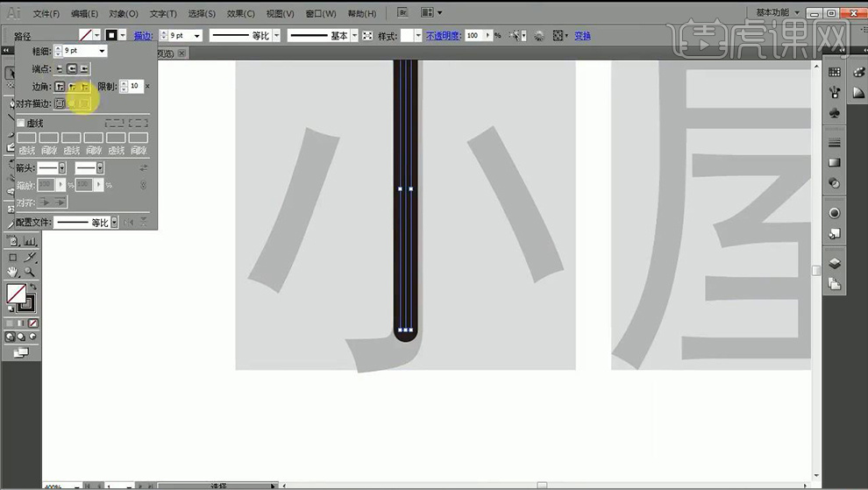This screenshot has height=490, width=868.
Task: Set the round cap option for 端点
Action: [x=72, y=68]
